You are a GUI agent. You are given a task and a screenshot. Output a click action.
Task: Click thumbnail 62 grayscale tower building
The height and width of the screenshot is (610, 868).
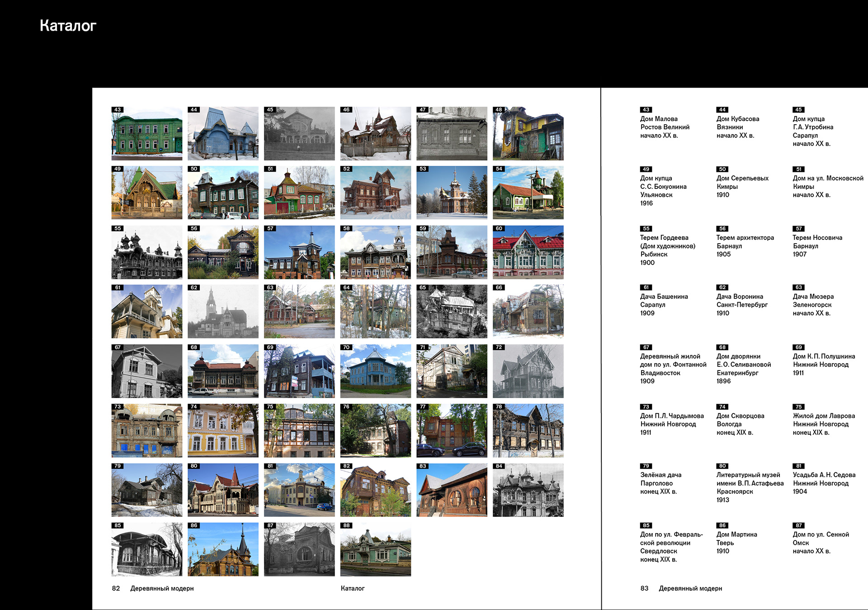pos(223,311)
